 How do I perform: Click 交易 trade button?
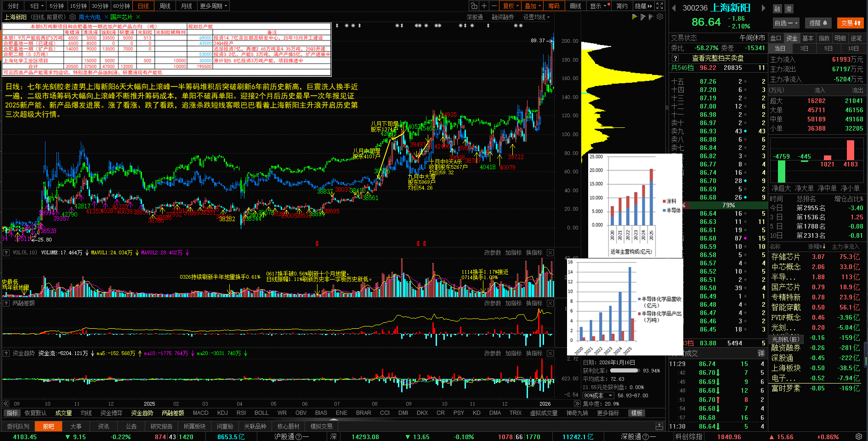pyautogui.click(x=851, y=23)
